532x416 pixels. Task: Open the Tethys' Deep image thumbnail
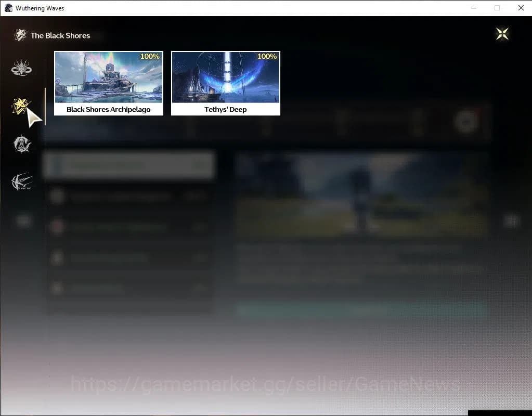(x=225, y=77)
